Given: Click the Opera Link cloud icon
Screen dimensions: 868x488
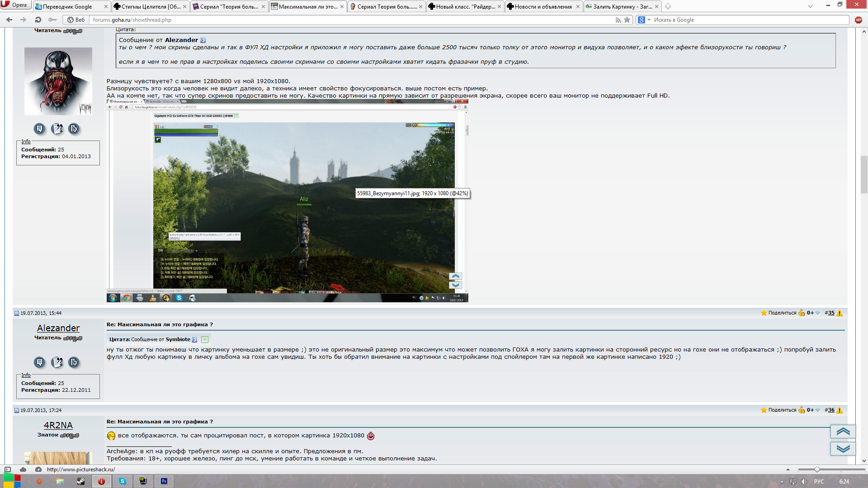Looking at the screenshot, I should coord(23,469).
